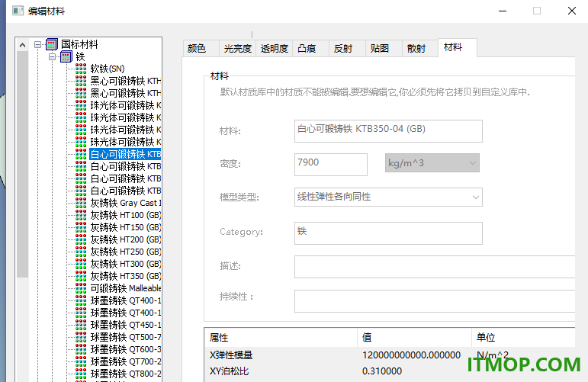Viewport: 588px width, 382px height.
Task: Open the 透明度 tab
Action: coord(275,49)
